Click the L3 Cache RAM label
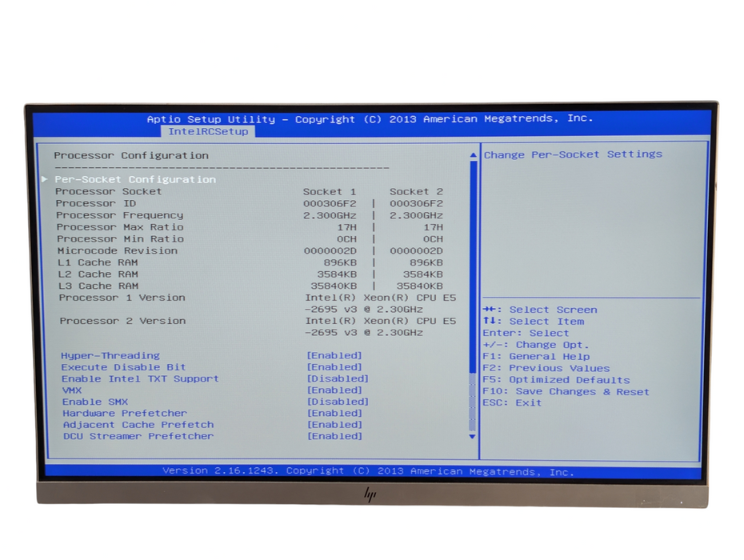The image size is (744, 560). pyautogui.click(x=98, y=286)
